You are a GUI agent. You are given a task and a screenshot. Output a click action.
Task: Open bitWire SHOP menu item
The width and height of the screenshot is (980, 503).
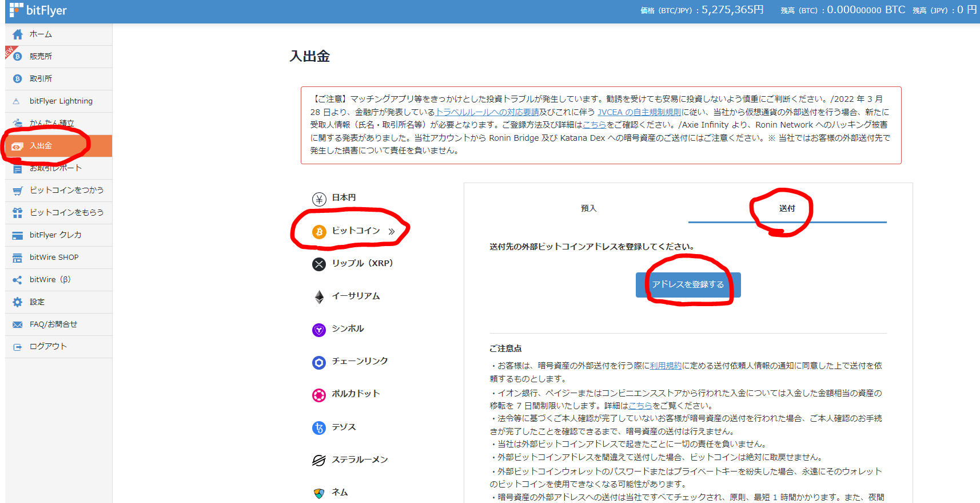(x=58, y=258)
